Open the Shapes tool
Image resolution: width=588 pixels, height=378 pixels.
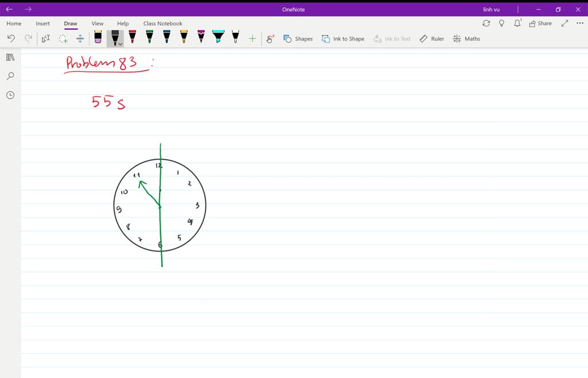tap(297, 38)
